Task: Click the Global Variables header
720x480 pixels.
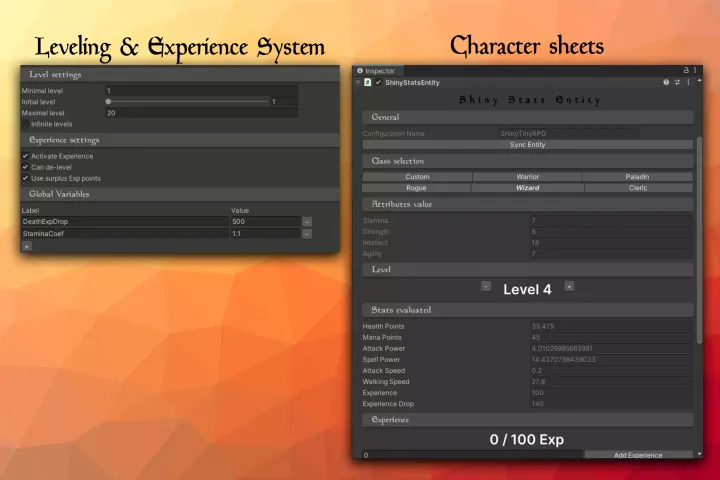Action: click(180, 194)
